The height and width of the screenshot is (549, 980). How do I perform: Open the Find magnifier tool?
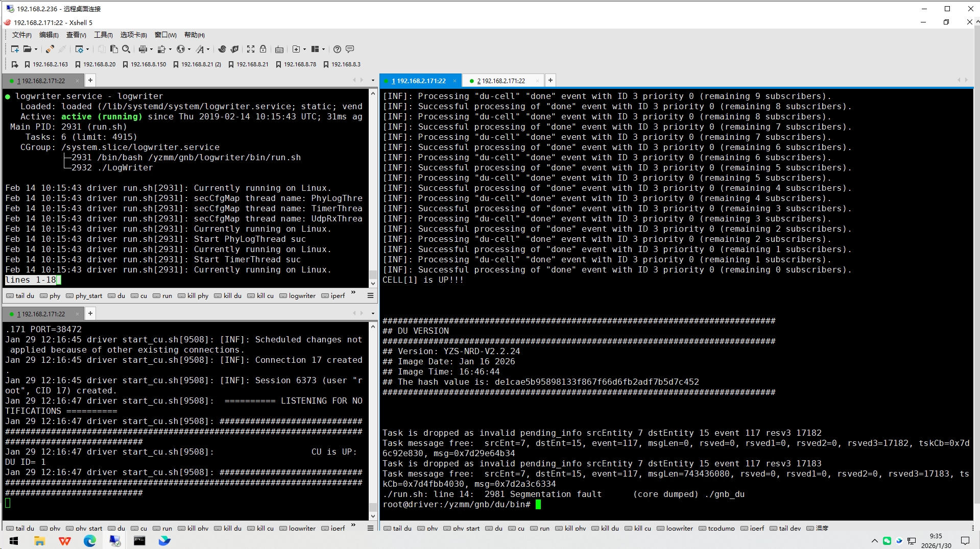(x=126, y=49)
